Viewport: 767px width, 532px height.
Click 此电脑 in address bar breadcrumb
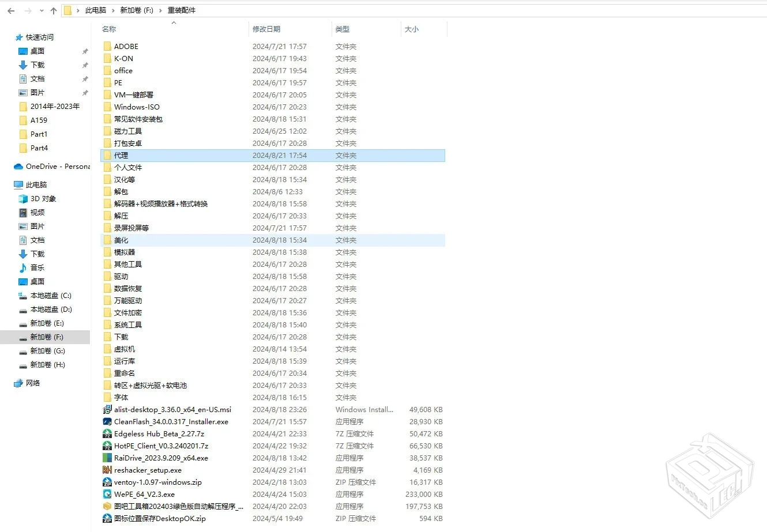coord(96,10)
